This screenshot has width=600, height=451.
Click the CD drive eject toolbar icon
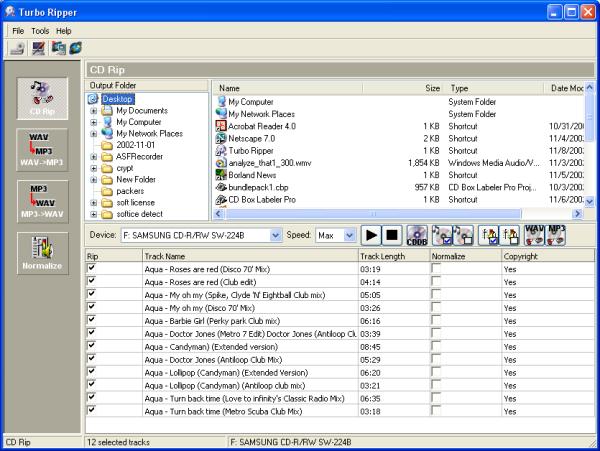[18, 49]
